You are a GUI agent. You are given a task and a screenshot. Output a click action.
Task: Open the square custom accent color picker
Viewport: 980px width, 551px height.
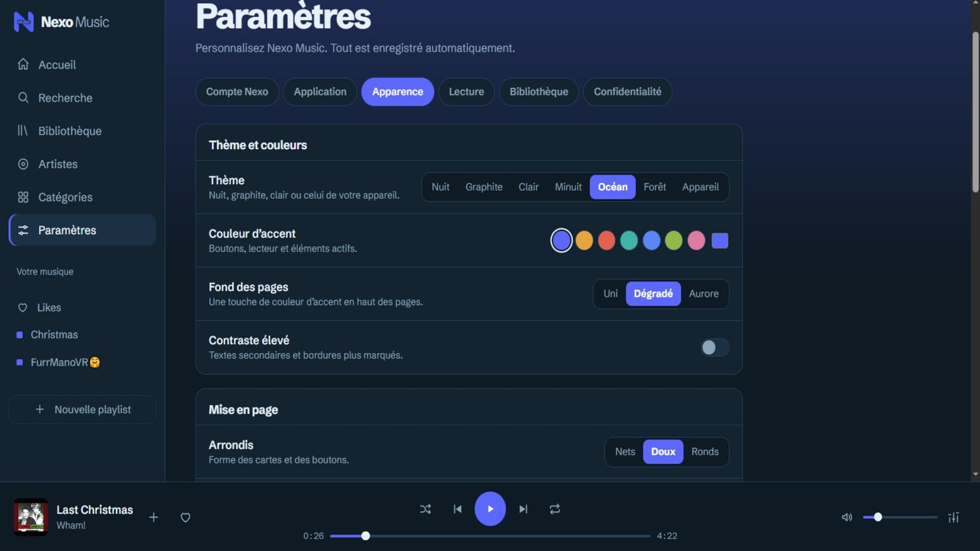pyautogui.click(x=720, y=241)
